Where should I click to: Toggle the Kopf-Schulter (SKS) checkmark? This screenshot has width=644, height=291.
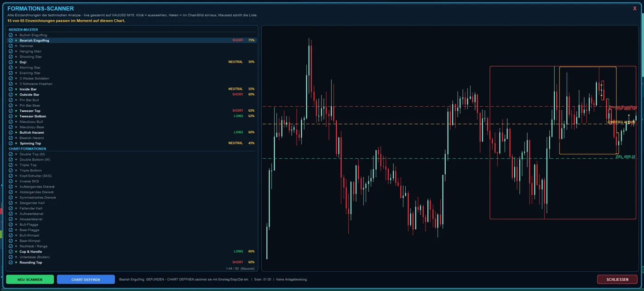pos(11,176)
